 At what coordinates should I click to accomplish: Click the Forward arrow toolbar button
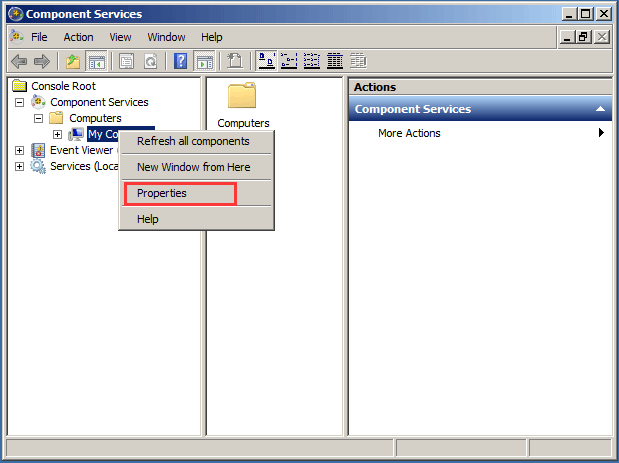(41, 61)
